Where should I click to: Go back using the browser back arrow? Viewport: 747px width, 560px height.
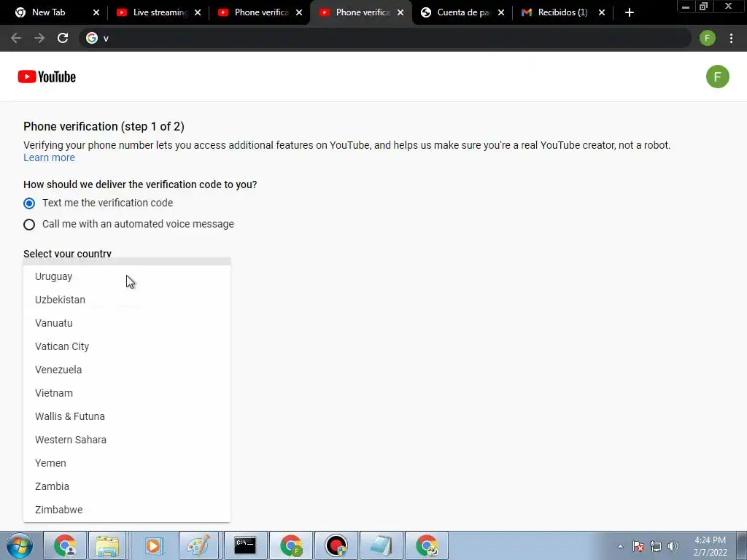point(16,38)
